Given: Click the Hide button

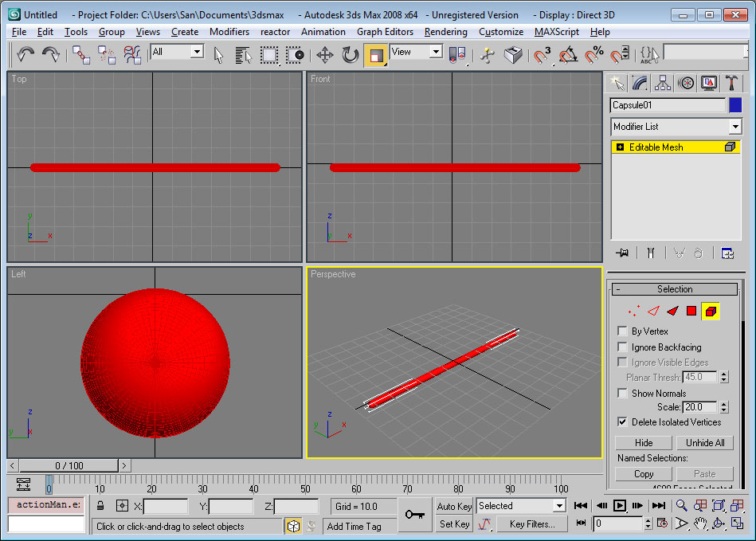Looking at the screenshot, I should 644,443.
